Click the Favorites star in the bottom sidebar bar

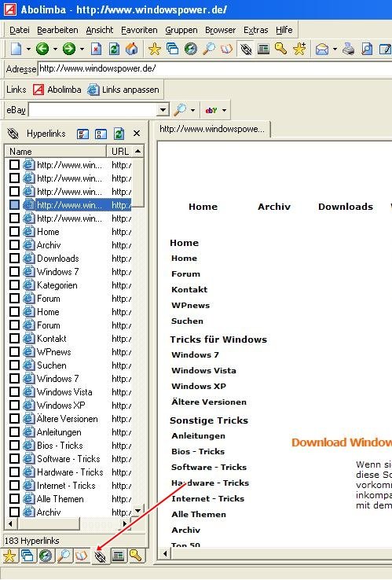click(x=9, y=556)
